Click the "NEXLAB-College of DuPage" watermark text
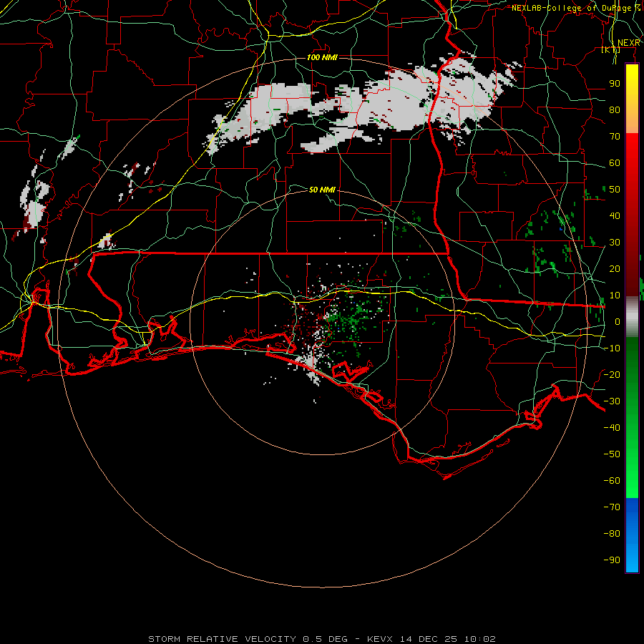Screen dimensions: 644x644 pyautogui.click(x=571, y=8)
